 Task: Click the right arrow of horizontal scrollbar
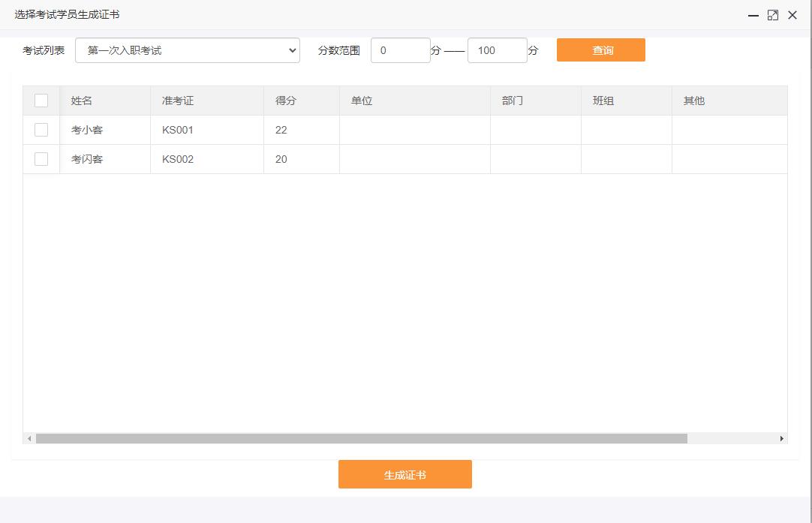781,439
